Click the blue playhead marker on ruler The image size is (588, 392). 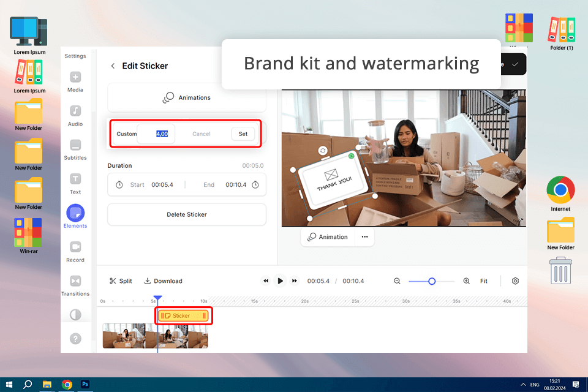[x=157, y=299]
